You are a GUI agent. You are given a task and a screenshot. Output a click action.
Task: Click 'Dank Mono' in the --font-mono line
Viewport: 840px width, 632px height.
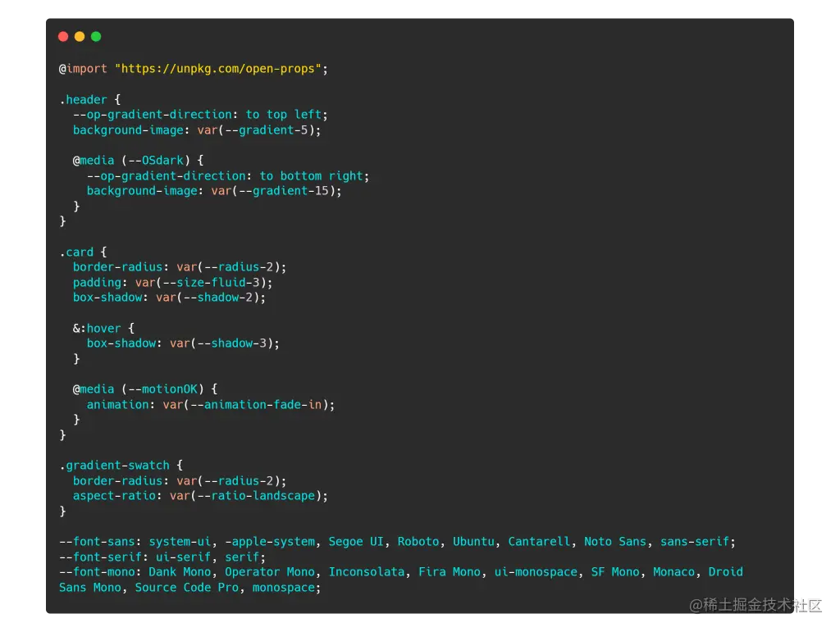click(180, 572)
